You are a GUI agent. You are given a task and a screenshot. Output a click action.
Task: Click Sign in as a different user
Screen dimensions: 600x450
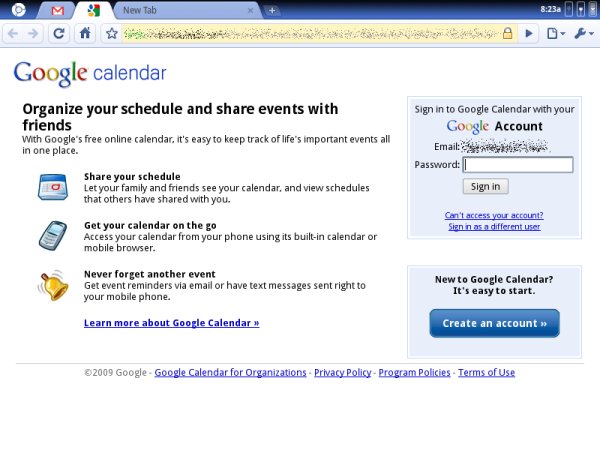pyautogui.click(x=494, y=227)
